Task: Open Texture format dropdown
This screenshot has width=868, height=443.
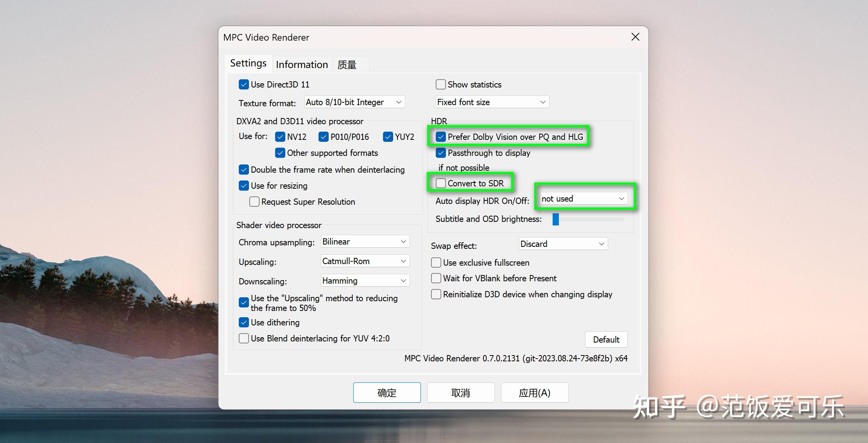Action: pos(354,102)
